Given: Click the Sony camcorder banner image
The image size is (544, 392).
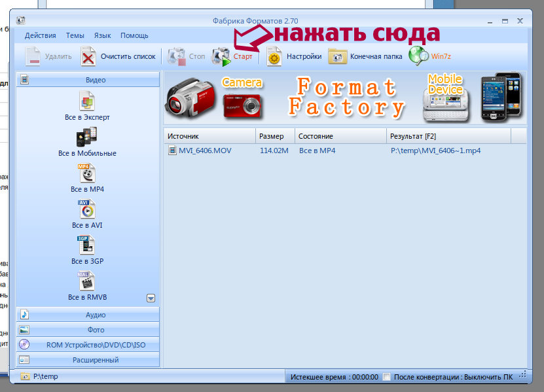Looking at the screenshot, I should point(190,98).
